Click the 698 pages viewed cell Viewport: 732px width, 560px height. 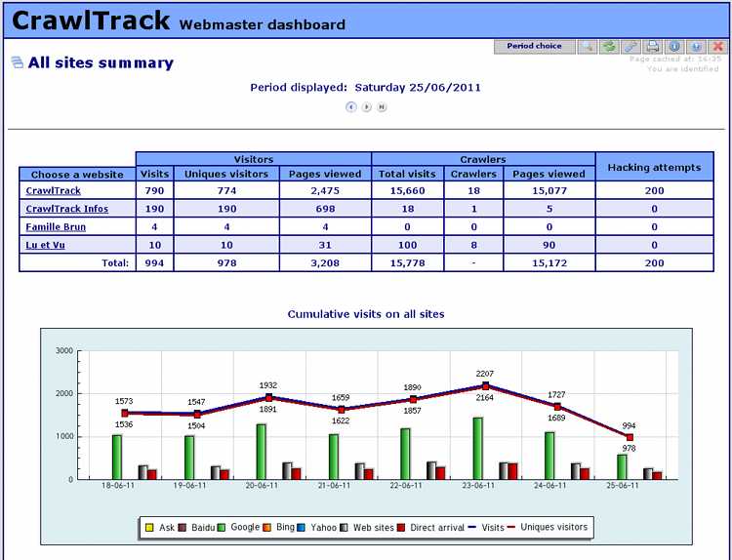[x=325, y=209]
